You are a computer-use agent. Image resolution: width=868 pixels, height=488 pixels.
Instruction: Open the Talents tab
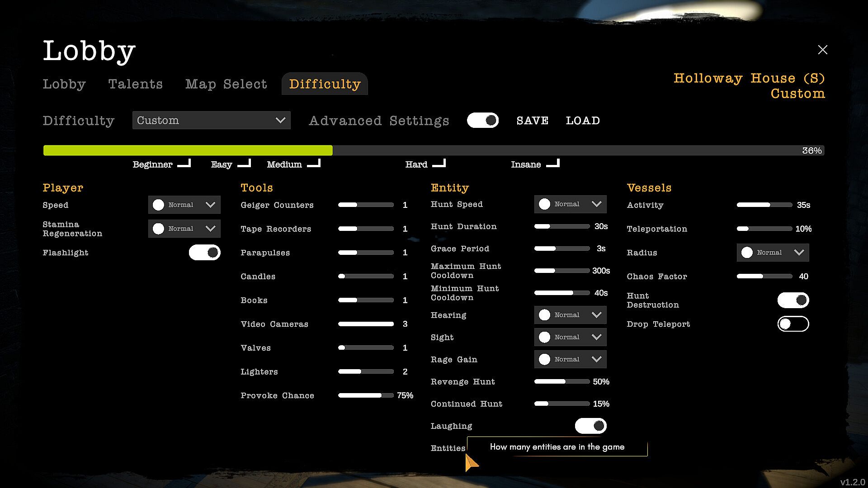[x=135, y=84]
